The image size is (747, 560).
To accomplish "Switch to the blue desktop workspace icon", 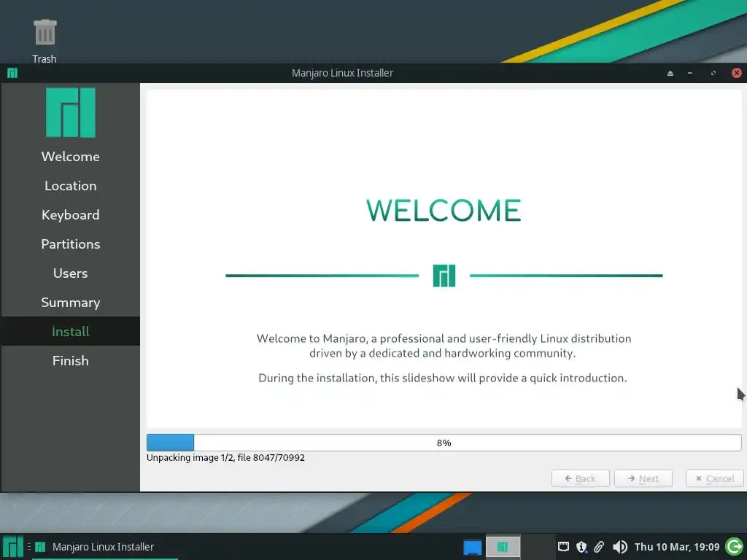I will [x=472, y=547].
